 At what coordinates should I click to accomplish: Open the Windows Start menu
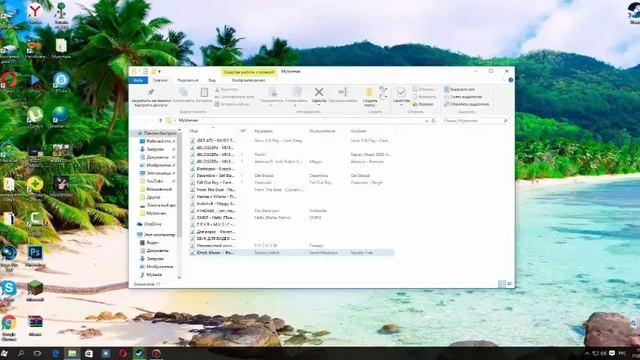click(x=5, y=353)
